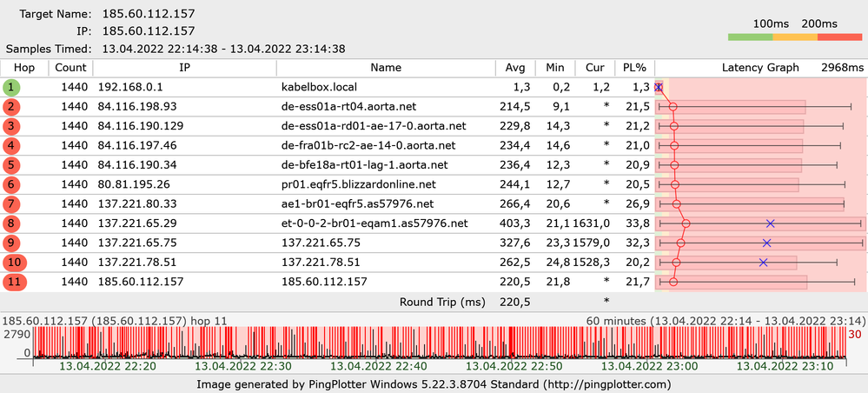Click the 2790 timeline scale value
The image size is (868, 393).
point(17,334)
